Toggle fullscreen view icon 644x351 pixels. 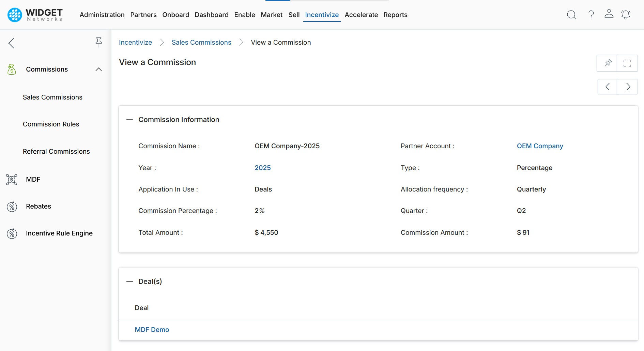pos(627,63)
